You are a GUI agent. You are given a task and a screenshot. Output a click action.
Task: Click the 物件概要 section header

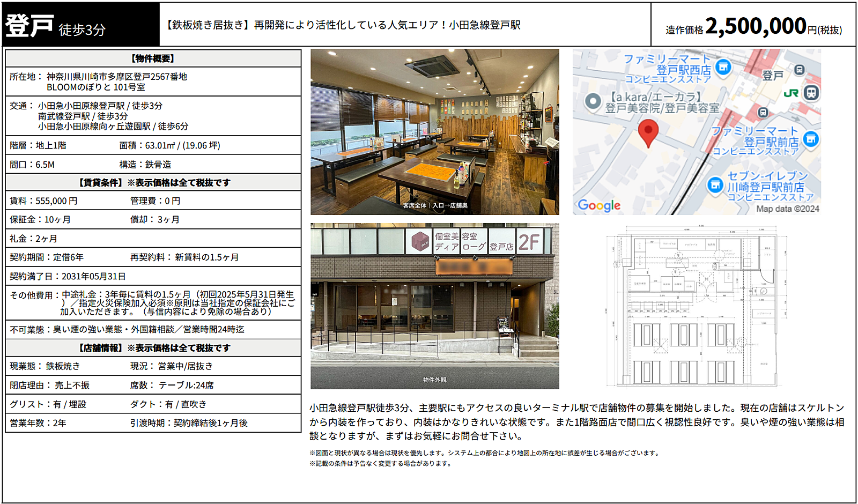point(153,58)
